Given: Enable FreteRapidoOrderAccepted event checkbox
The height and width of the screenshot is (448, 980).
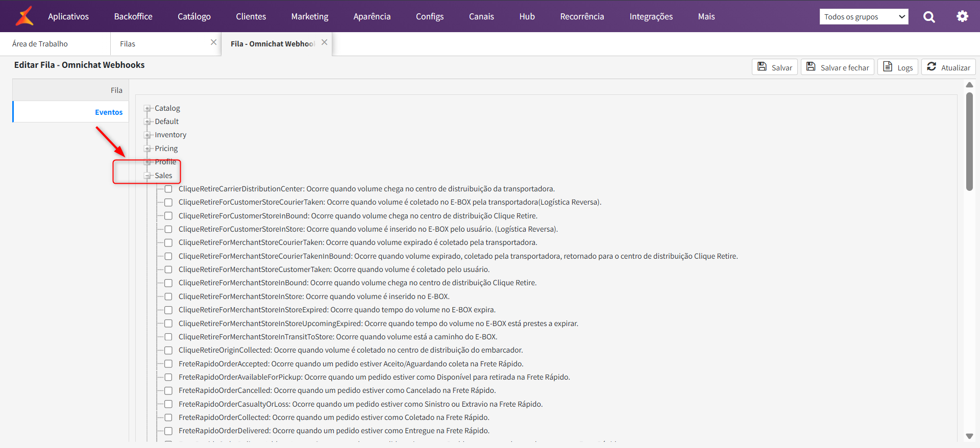Looking at the screenshot, I should point(168,364).
